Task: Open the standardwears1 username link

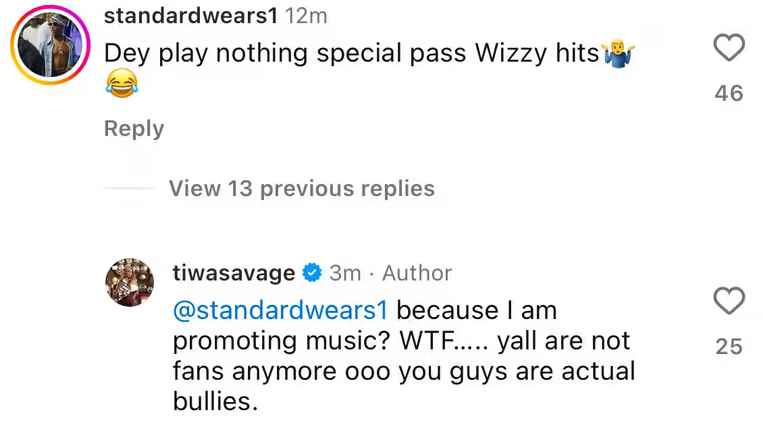Action: 191,16
